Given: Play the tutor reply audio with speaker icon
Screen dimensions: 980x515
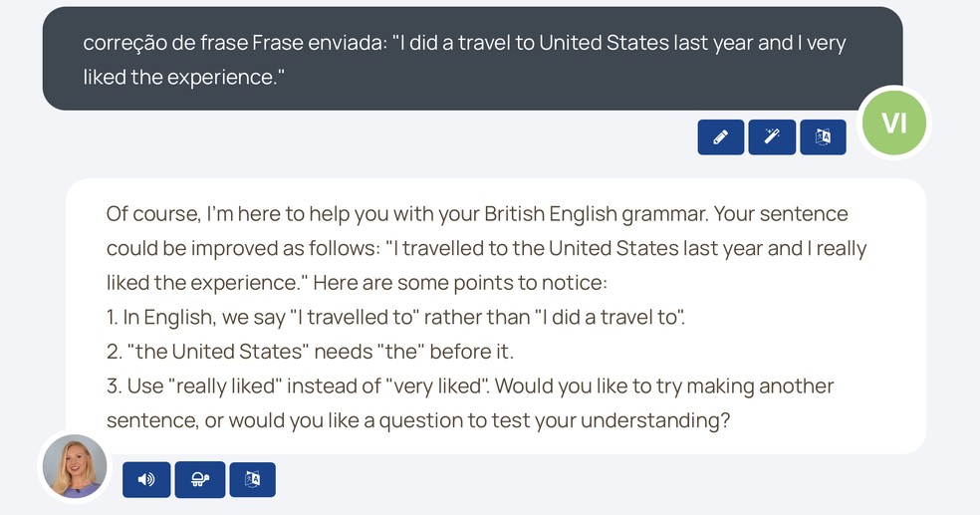Looking at the screenshot, I should coord(146,479).
